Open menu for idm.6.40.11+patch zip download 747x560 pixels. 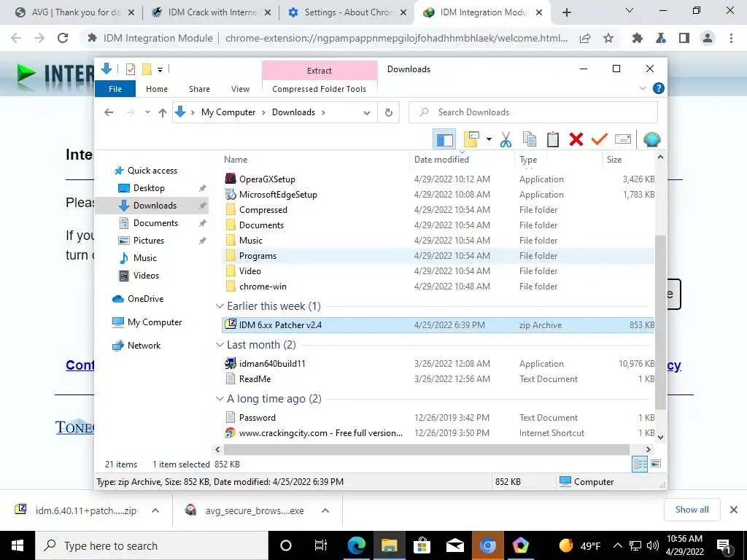click(155, 510)
